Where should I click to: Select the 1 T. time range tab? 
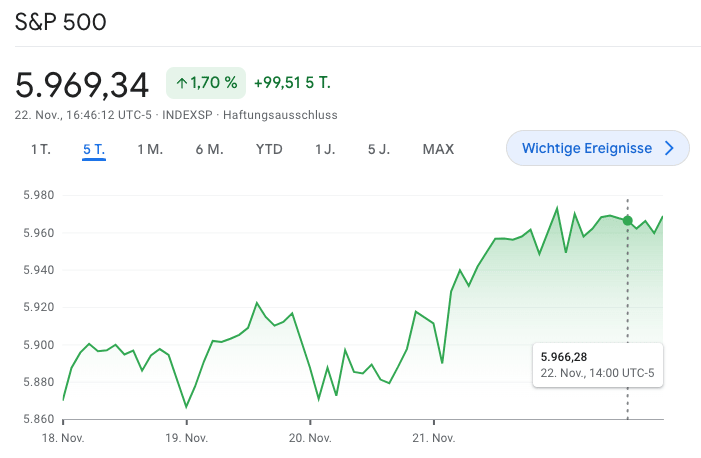40,149
